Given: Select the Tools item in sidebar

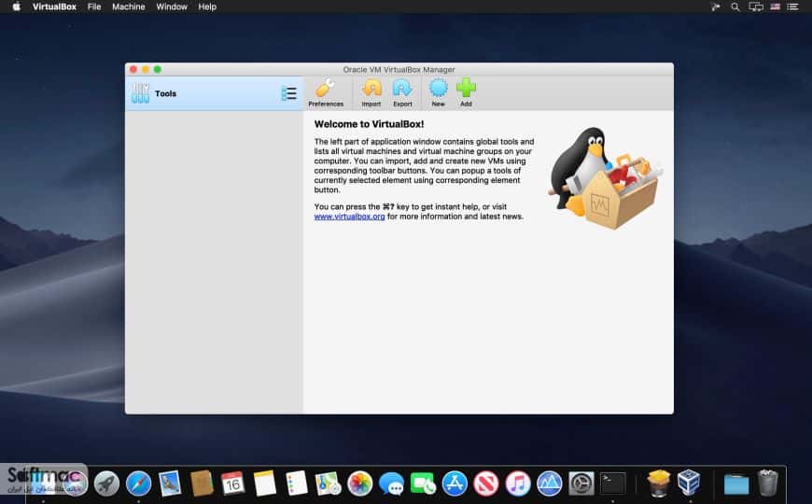Looking at the screenshot, I should [x=214, y=93].
